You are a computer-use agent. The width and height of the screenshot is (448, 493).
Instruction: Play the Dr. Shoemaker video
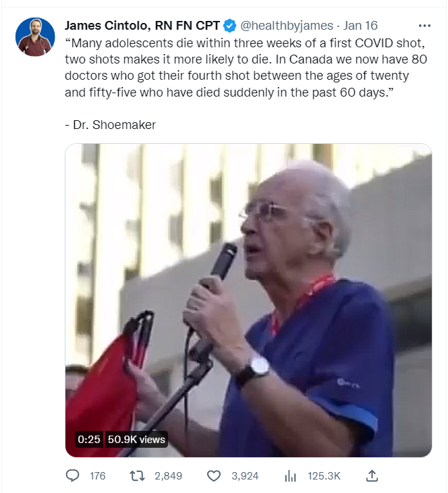[x=248, y=301]
